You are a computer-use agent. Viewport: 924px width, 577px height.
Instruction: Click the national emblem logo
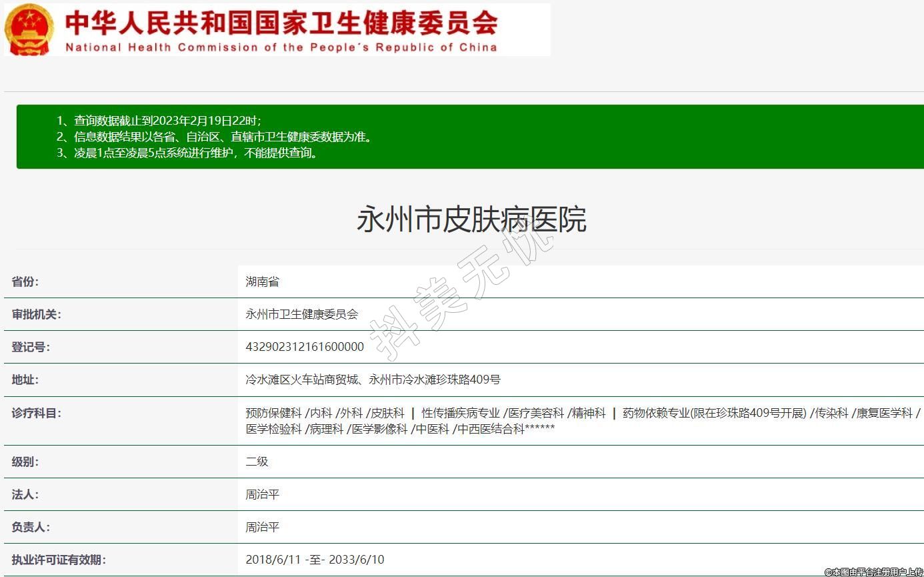tap(29, 29)
